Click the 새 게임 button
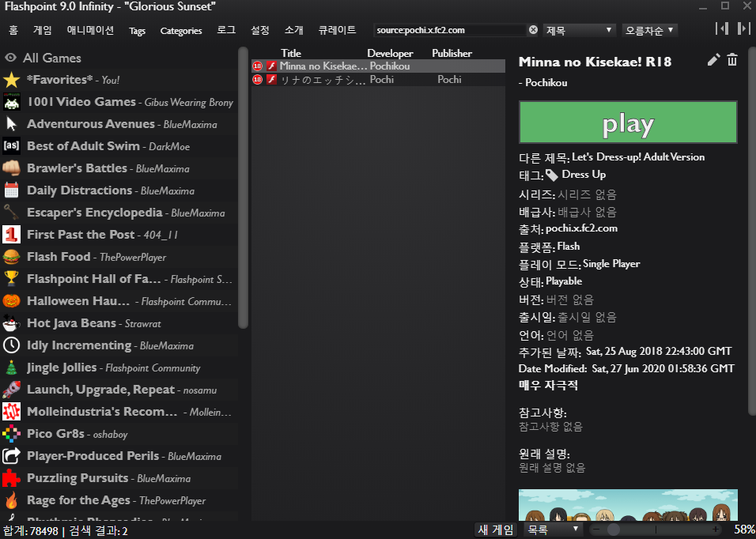Viewport: 756px width, 539px height. pyautogui.click(x=496, y=530)
